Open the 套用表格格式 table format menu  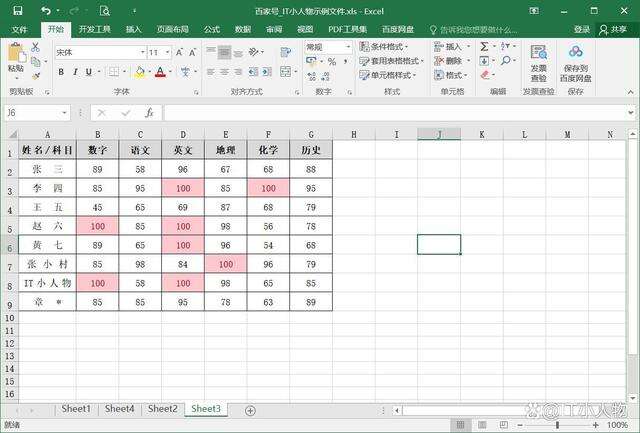pyautogui.click(x=391, y=61)
